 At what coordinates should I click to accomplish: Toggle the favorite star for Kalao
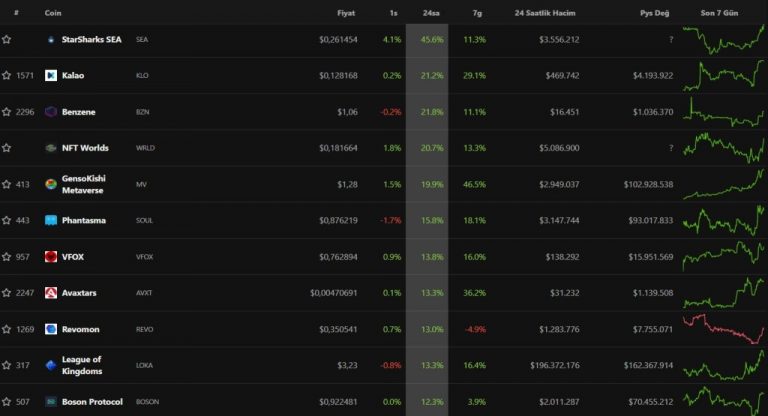point(6,75)
